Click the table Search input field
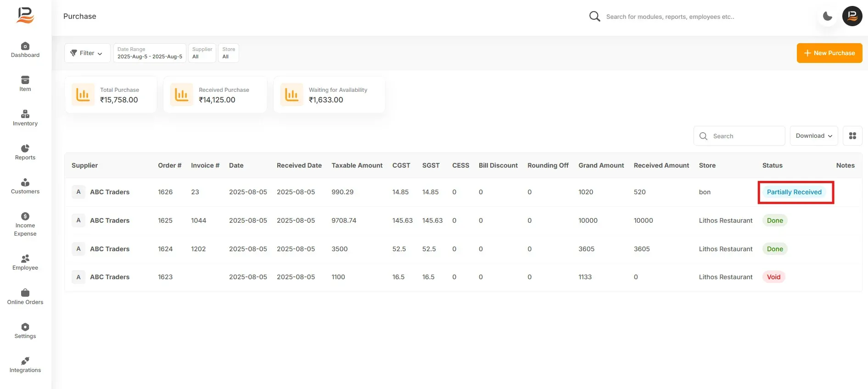Screen dimensions: 868x389 pyautogui.click(x=739, y=136)
